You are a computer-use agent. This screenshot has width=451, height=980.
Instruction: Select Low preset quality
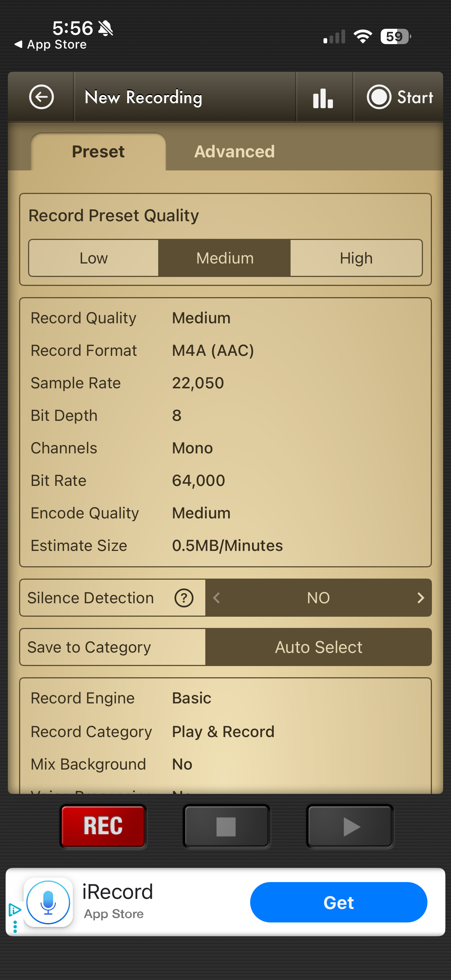[x=93, y=258]
